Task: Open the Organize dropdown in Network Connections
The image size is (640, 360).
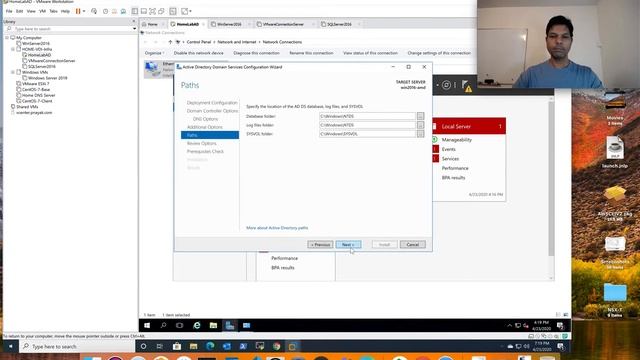Action: [154, 53]
